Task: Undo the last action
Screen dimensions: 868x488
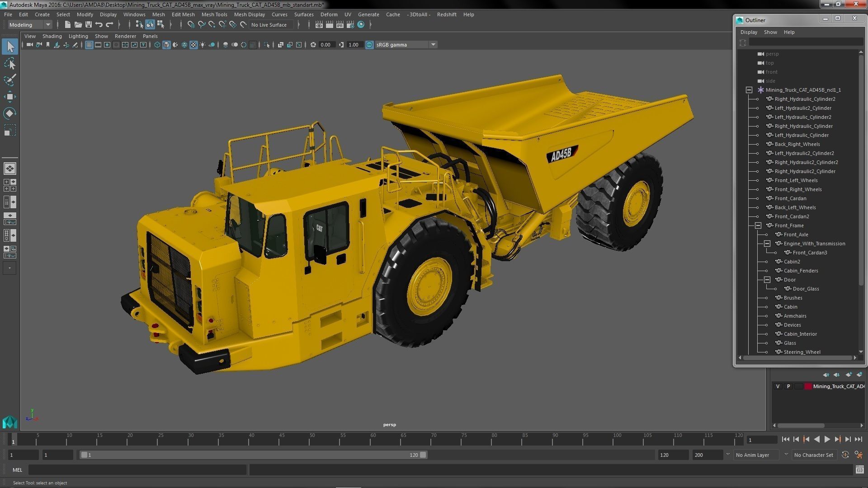Action: point(99,25)
